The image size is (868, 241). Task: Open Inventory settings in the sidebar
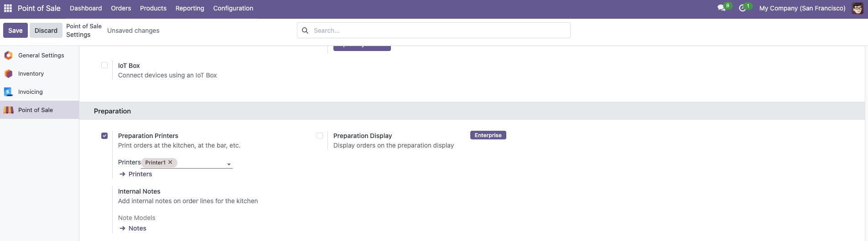[x=31, y=73]
